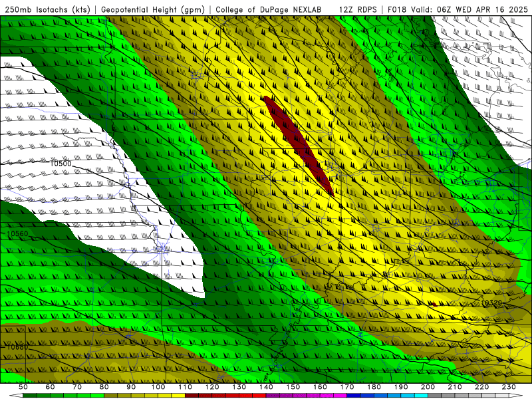This screenshot has height=399, width=532.
Task: Click the 10680 height contour label
Action: point(18,347)
